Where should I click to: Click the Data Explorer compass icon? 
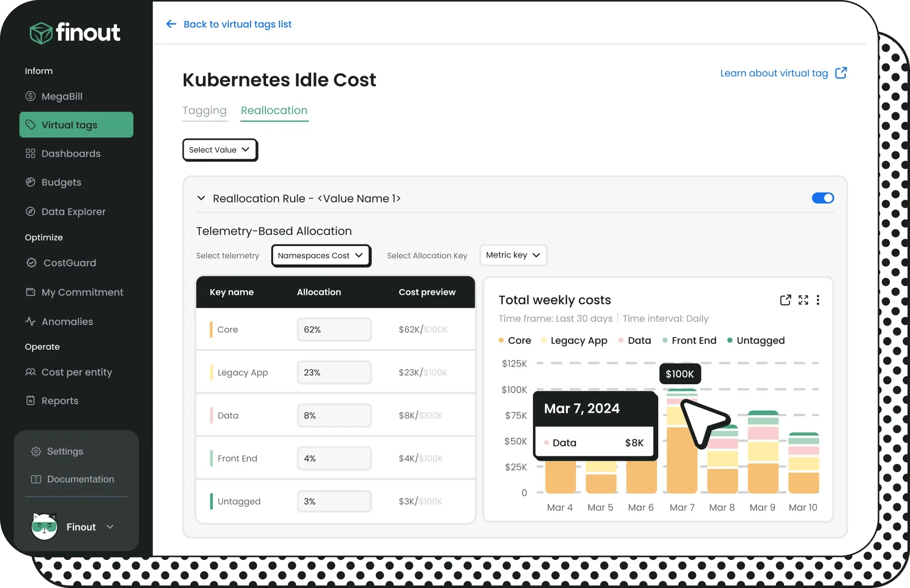[30, 211]
